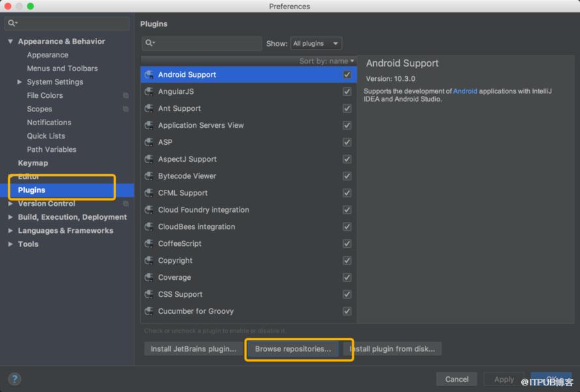Open the help question mark button
This screenshot has width=580, height=392.
[x=14, y=379]
